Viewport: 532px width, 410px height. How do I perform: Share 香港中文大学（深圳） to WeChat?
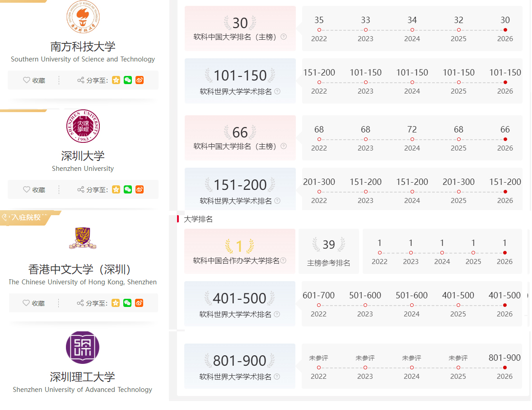tap(127, 303)
